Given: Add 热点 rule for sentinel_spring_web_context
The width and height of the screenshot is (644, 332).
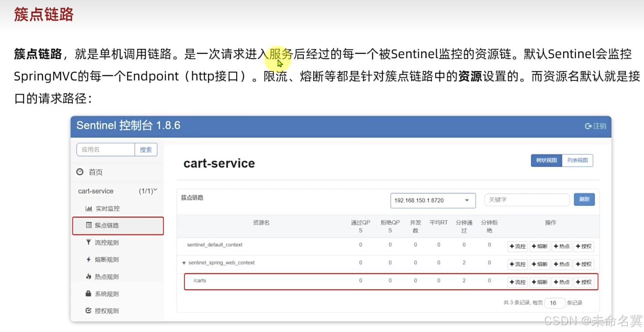Looking at the screenshot, I should 562,264.
